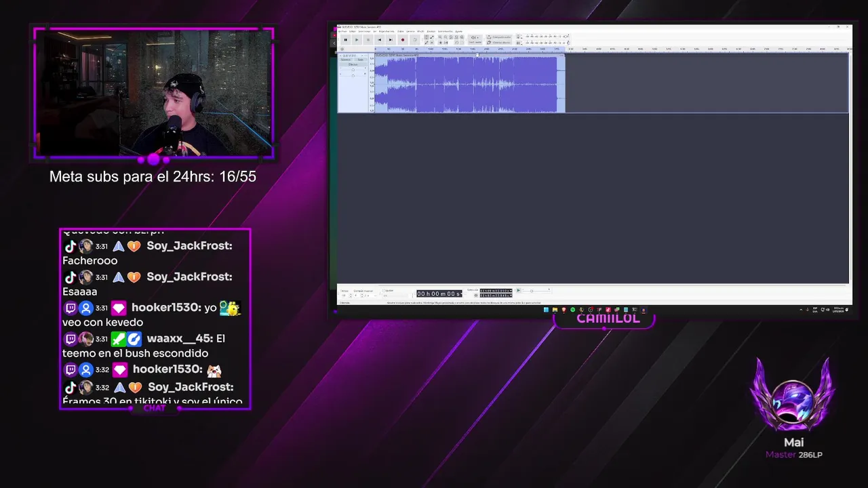The image size is (868, 488).
Task: Open File Explorer from the taskbar
Action: (555, 310)
